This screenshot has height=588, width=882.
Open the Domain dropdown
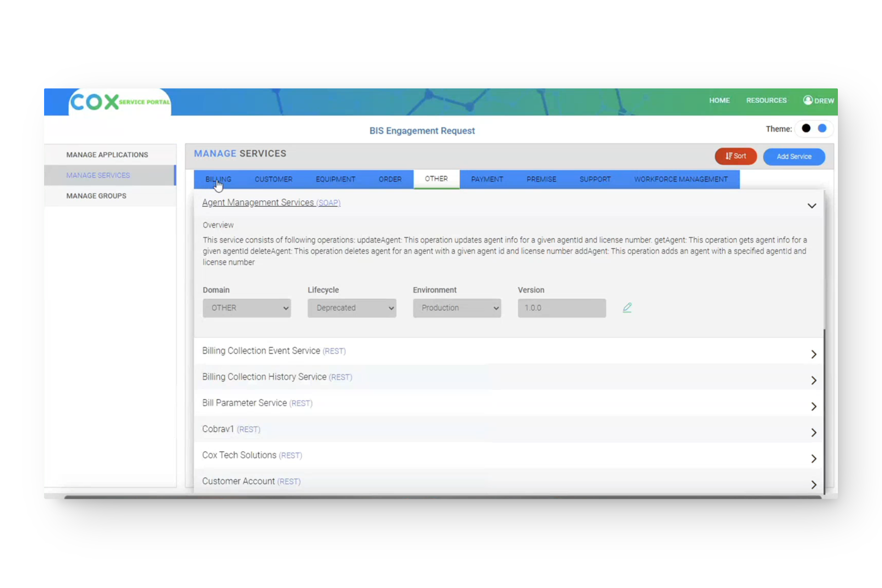pos(247,308)
